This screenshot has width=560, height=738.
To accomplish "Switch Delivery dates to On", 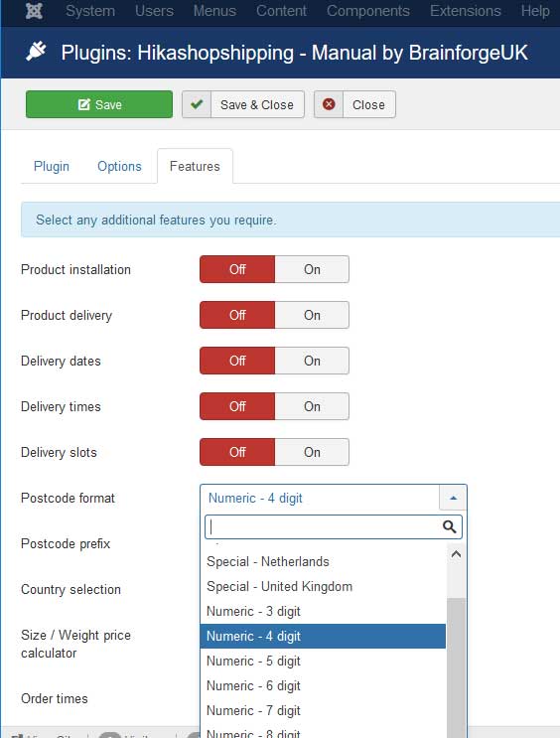I will point(312,361).
